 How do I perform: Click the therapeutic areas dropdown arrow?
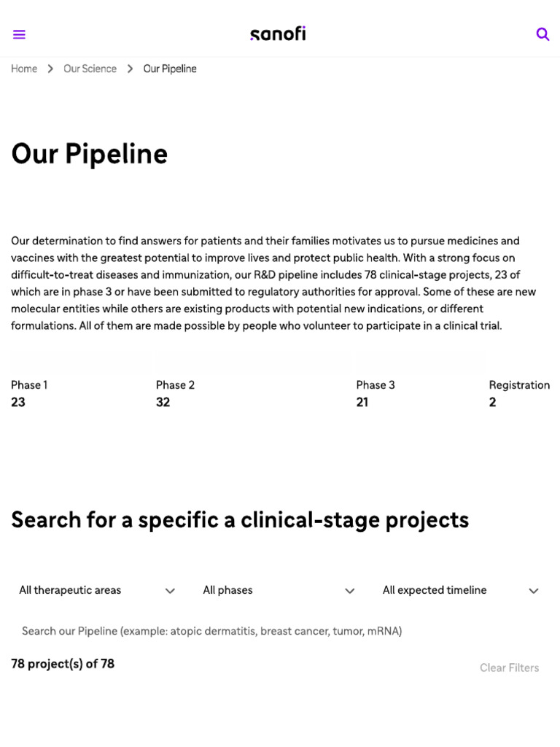[x=170, y=591]
